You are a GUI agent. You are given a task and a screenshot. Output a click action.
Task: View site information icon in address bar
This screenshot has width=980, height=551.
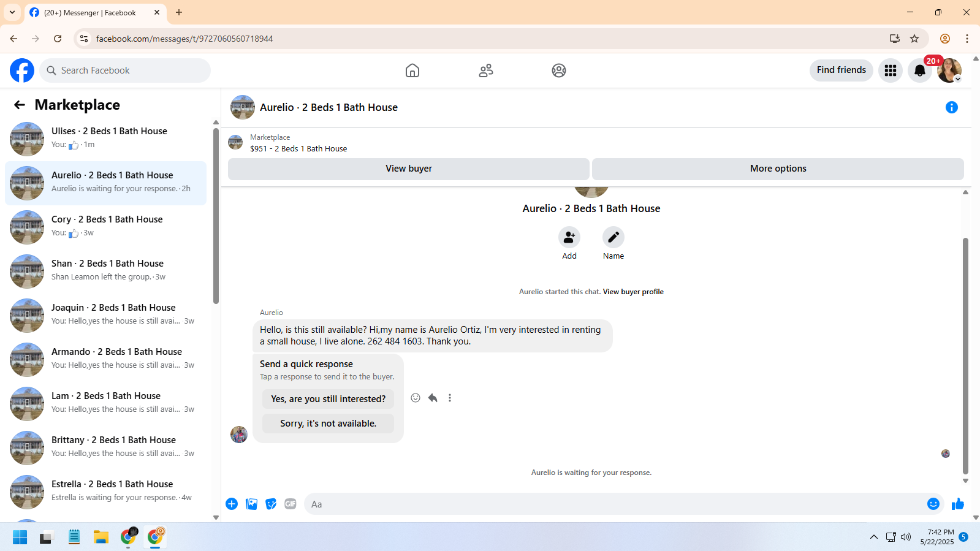click(84, 39)
